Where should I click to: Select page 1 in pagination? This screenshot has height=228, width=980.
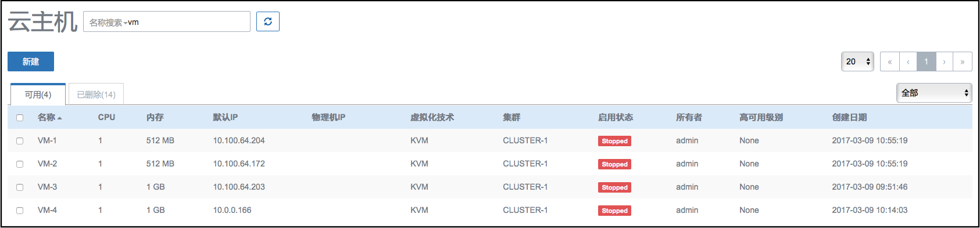coord(927,61)
